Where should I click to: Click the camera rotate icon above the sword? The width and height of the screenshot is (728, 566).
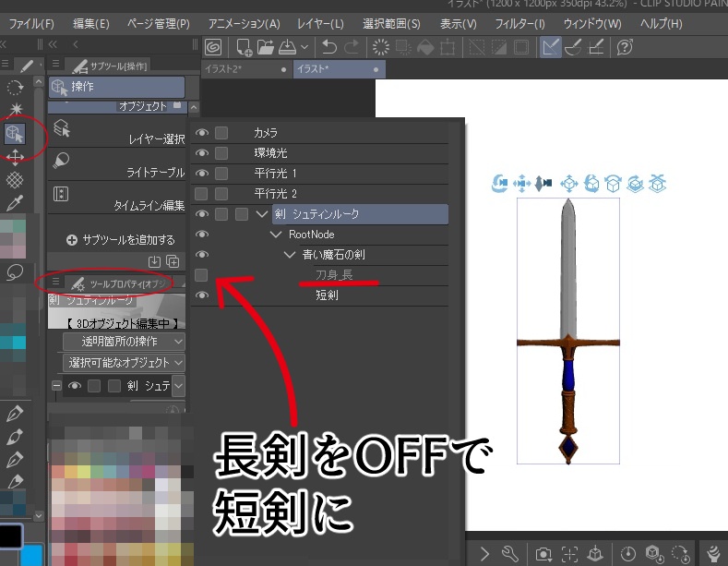tap(499, 183)
